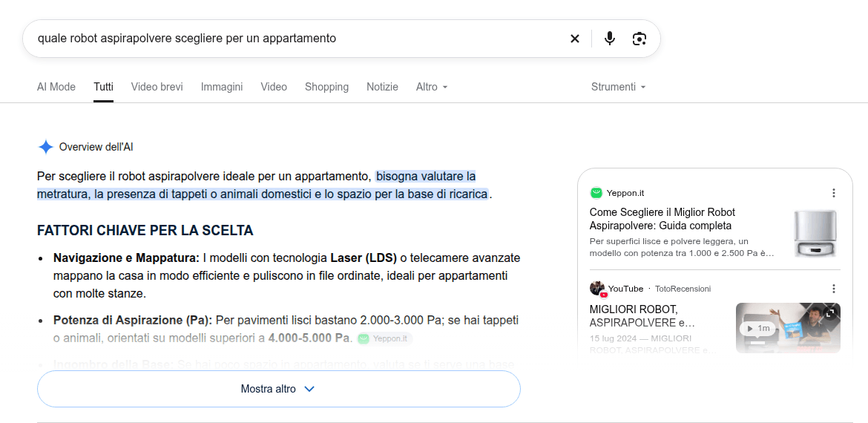Open the Video brevi tab

[x=157, y=87]
